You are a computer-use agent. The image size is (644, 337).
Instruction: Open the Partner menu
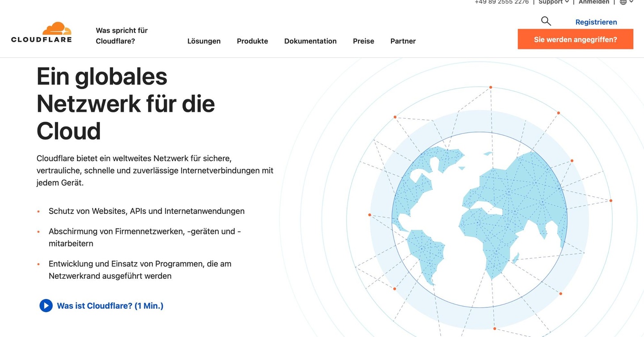click(x=403, y=41)
